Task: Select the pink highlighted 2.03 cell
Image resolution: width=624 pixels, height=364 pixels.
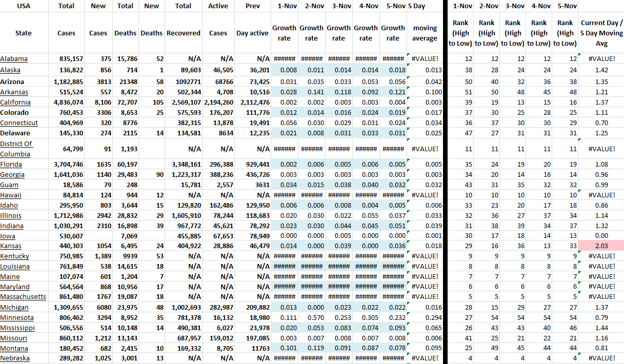Action: click(x=601, y=246)
